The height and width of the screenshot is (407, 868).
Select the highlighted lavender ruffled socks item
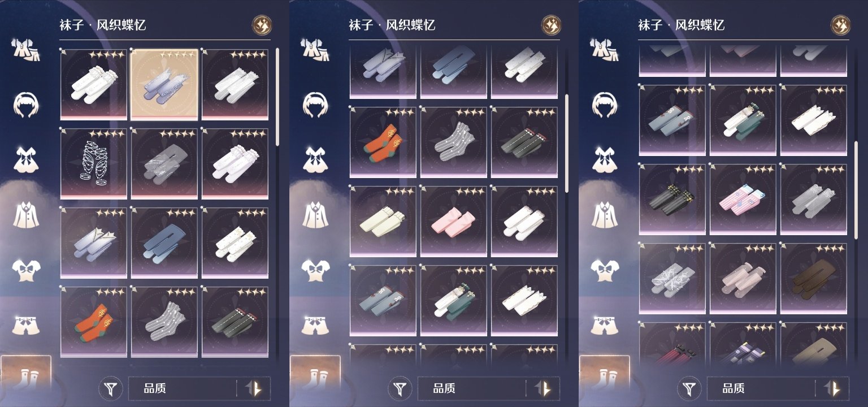pos(164,84)
